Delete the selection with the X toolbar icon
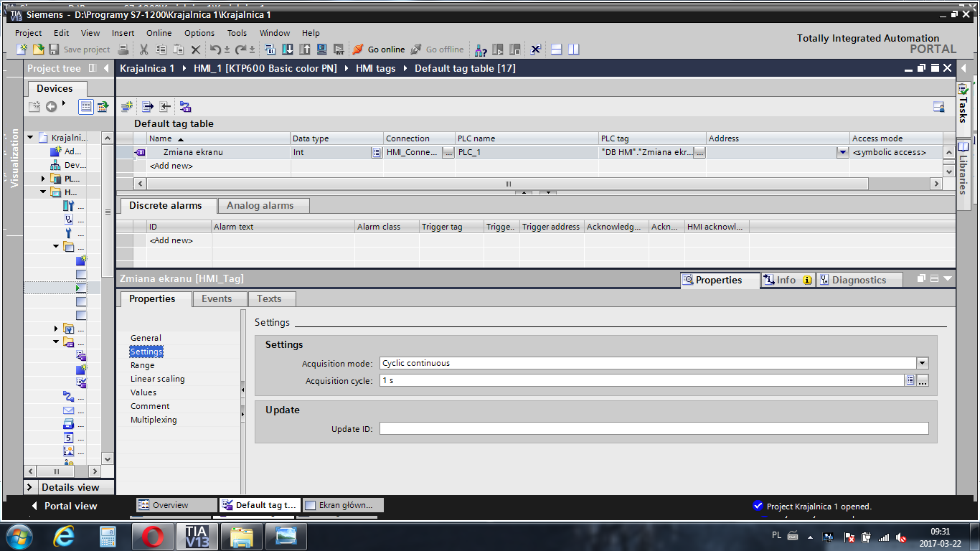 [195, 50]
